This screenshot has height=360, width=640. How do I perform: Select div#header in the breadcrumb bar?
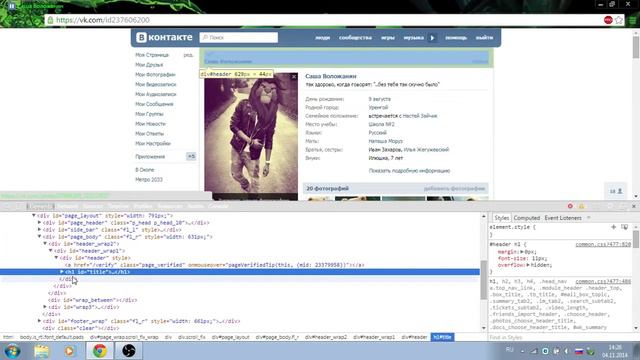click(x=414, y=337)
